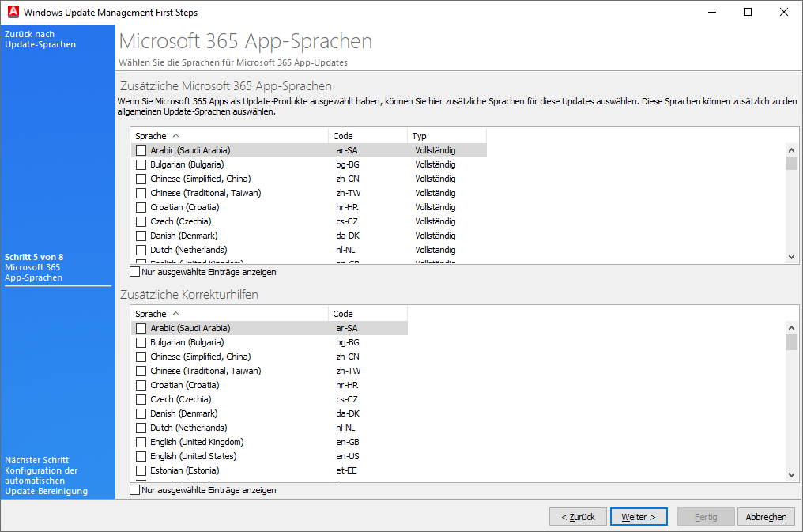Click the Weiter button
Screen dimensions: 803x532
pos(639,517)
